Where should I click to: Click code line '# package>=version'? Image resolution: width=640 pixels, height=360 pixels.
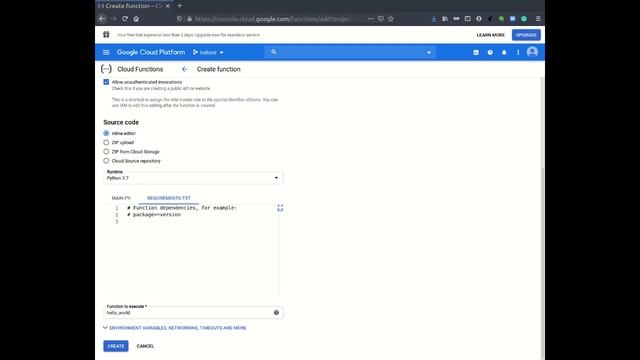pos(154,215)
